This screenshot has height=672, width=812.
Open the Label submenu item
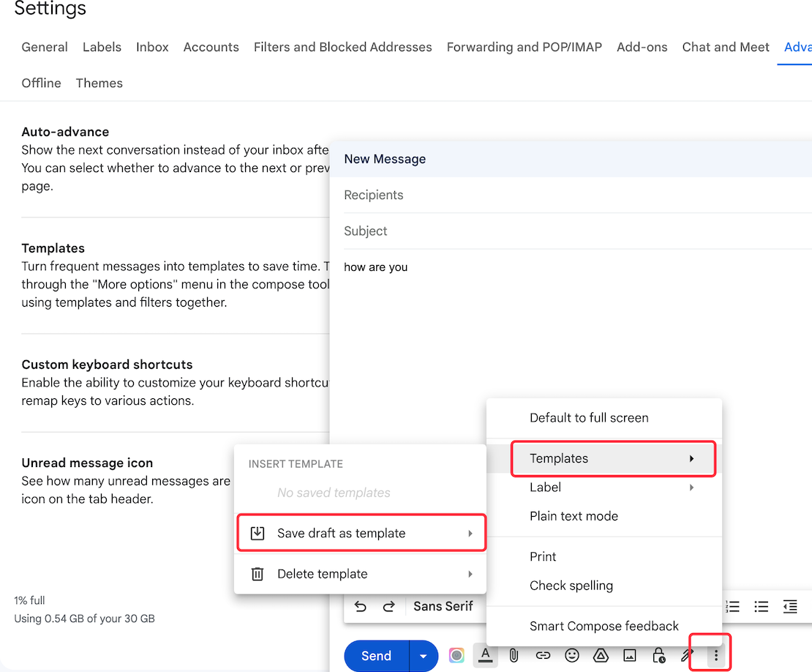pyautogui.click(x=604, y=487)
